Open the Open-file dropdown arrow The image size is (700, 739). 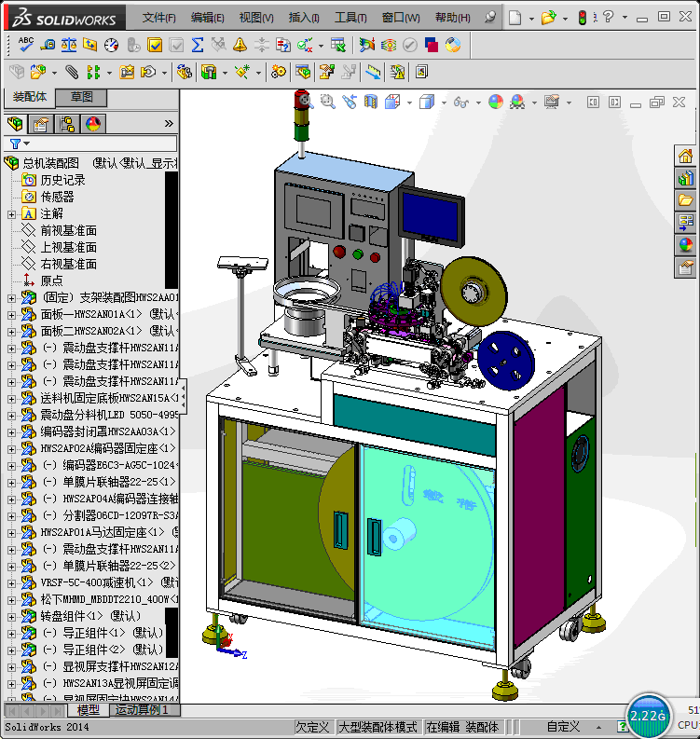coord(565,19)
